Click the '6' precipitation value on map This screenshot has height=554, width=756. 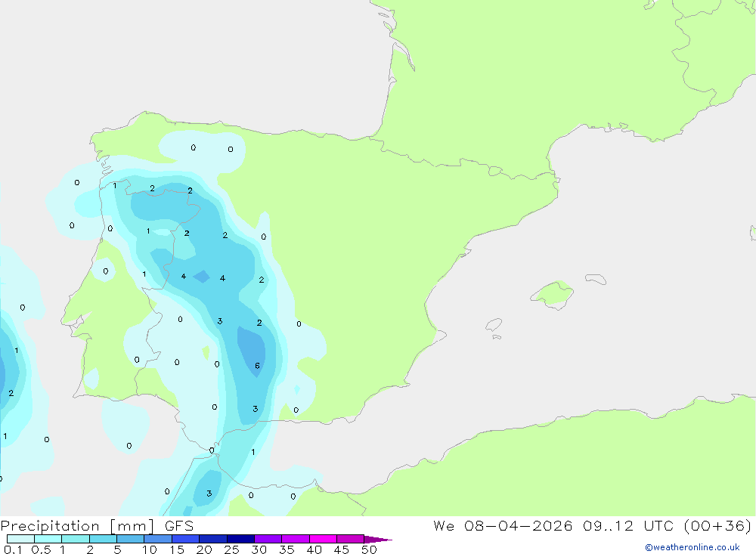tap(258, 366)
